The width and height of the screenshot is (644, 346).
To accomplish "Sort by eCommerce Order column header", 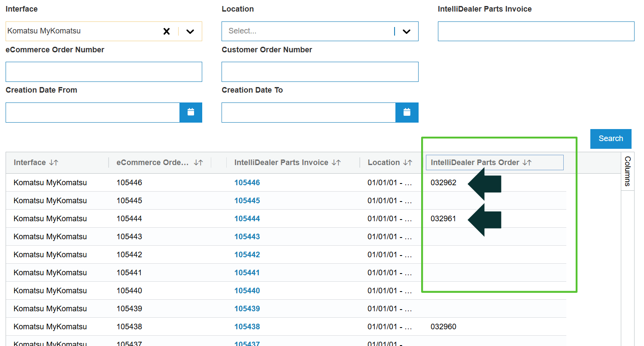I will tap(160, 162).
